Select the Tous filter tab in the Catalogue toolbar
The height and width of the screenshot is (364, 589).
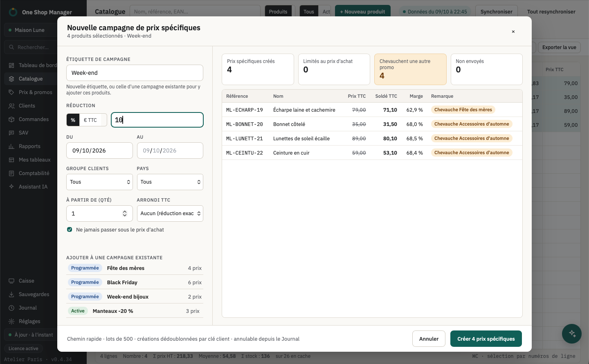click(x=309, y=11)
